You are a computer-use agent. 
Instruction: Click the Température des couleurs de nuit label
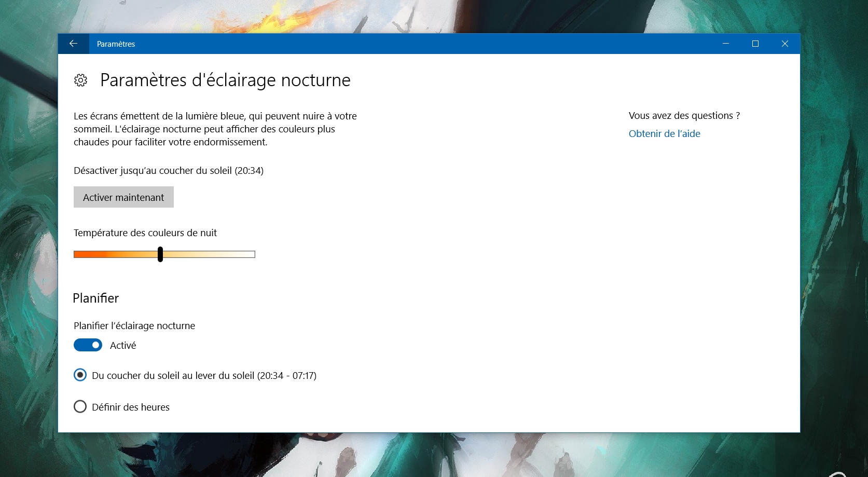[145, 233]
